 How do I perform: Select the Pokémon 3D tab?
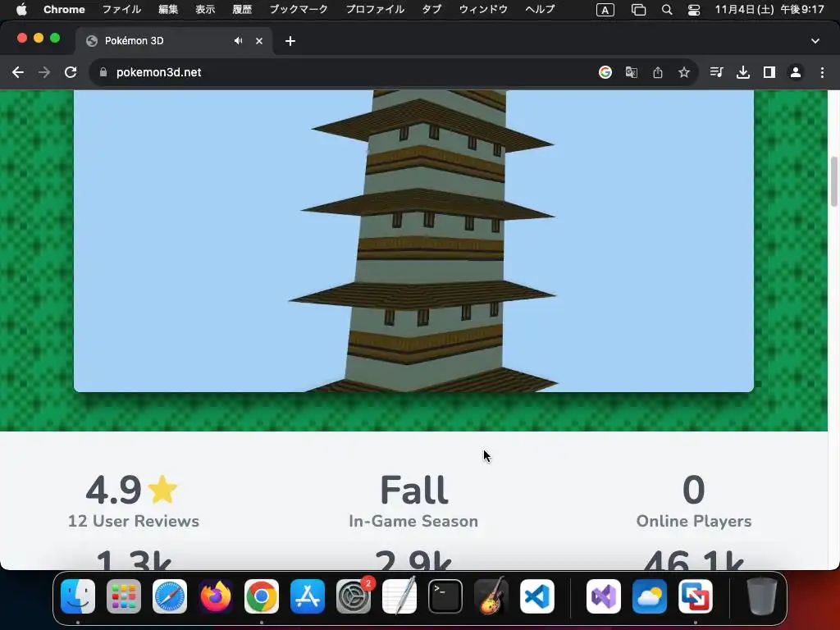click(x=174, y=41)
